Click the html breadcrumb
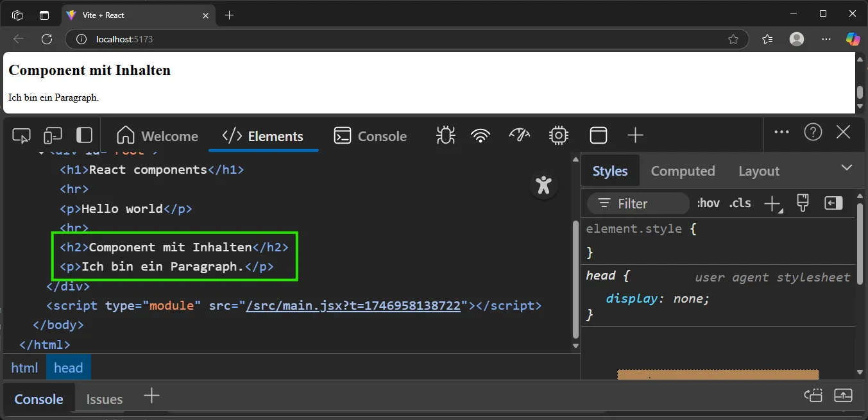Image resolution: width=868 pixels, height=420 pixels. click(x=24, y=367)
